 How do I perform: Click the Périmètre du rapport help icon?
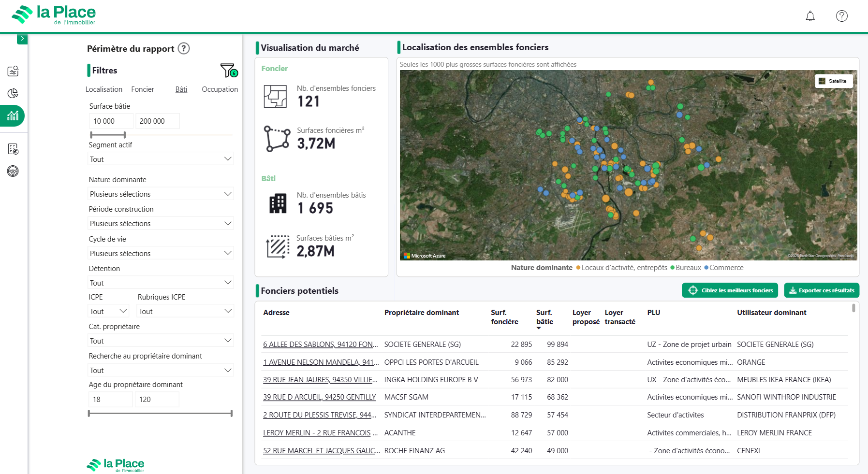coord(184,48)
